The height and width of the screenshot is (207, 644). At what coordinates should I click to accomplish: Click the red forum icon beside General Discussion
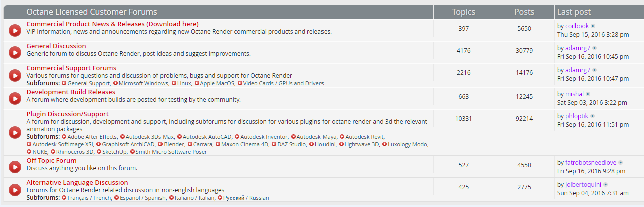pos(15,52)
